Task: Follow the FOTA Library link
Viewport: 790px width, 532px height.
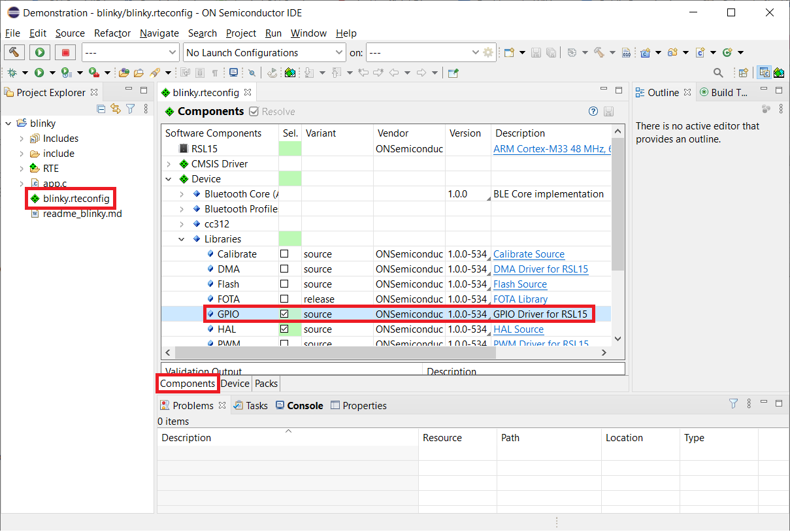Action: click(x=519, y=299)
